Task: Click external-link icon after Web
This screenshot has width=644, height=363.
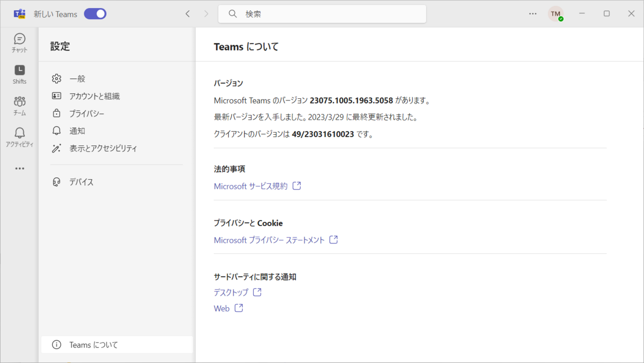Action: (239, 308)
